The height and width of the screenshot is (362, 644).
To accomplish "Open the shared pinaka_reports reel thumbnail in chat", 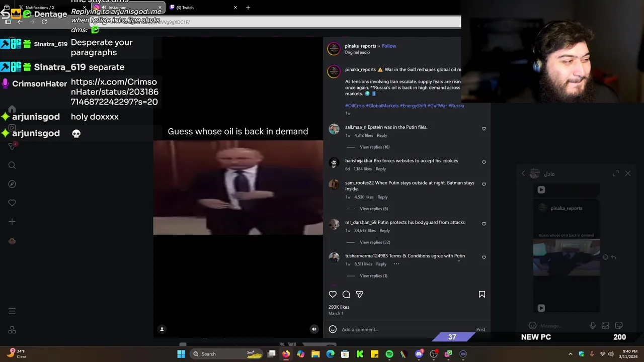I will [x=567, y=256].
